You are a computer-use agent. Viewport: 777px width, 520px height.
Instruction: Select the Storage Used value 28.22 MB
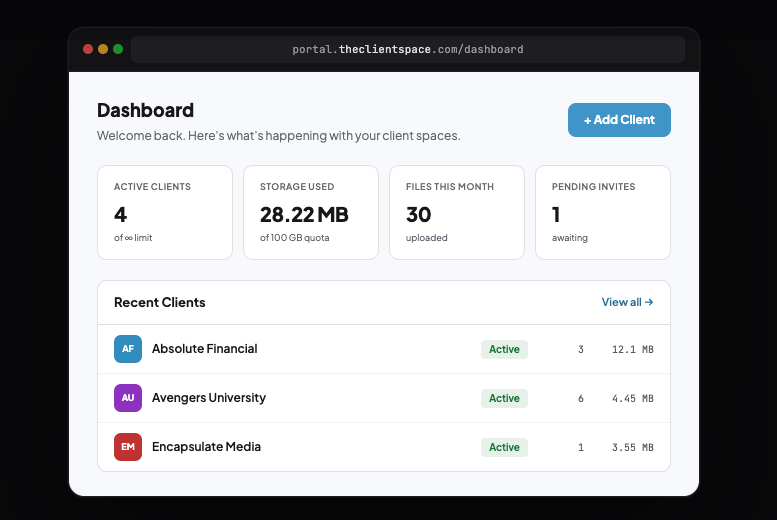tap(304, 215)
